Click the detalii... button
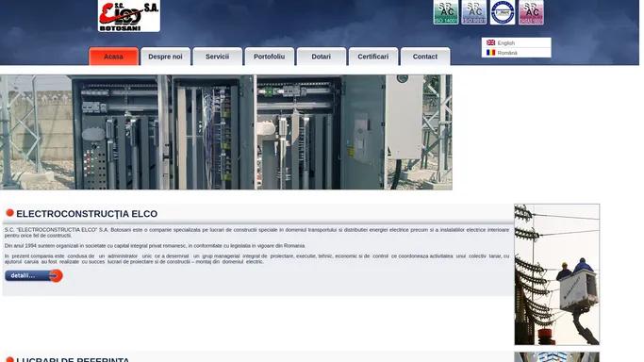 coord(34,276)
